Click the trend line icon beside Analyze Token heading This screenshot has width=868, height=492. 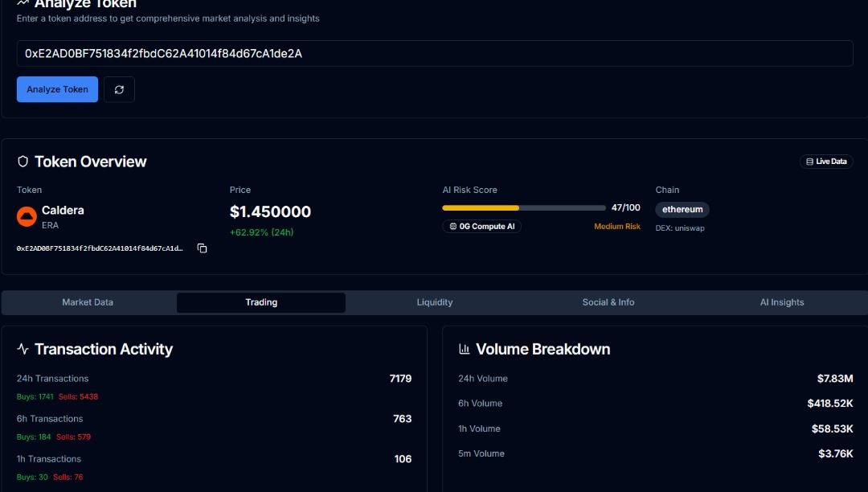coord(23,3)
